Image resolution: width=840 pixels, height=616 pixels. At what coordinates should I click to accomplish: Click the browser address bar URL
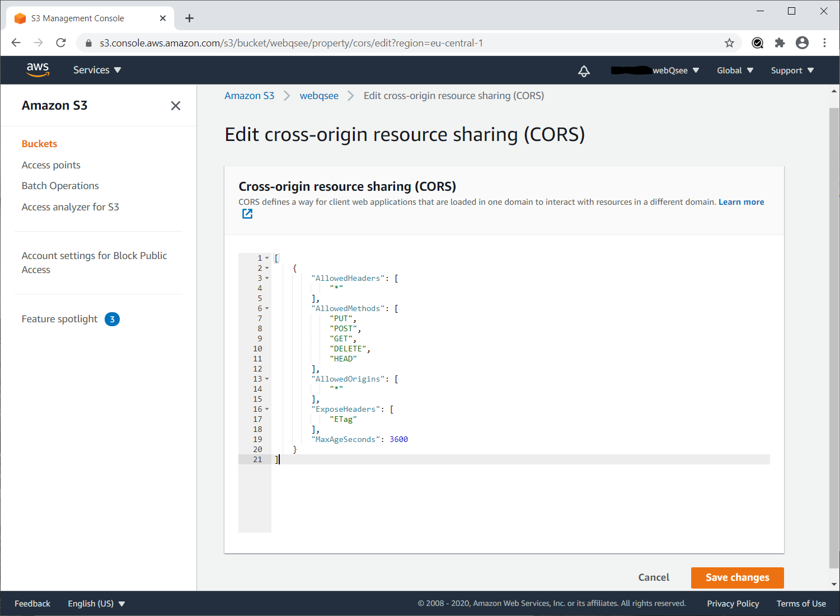[291, 43]
